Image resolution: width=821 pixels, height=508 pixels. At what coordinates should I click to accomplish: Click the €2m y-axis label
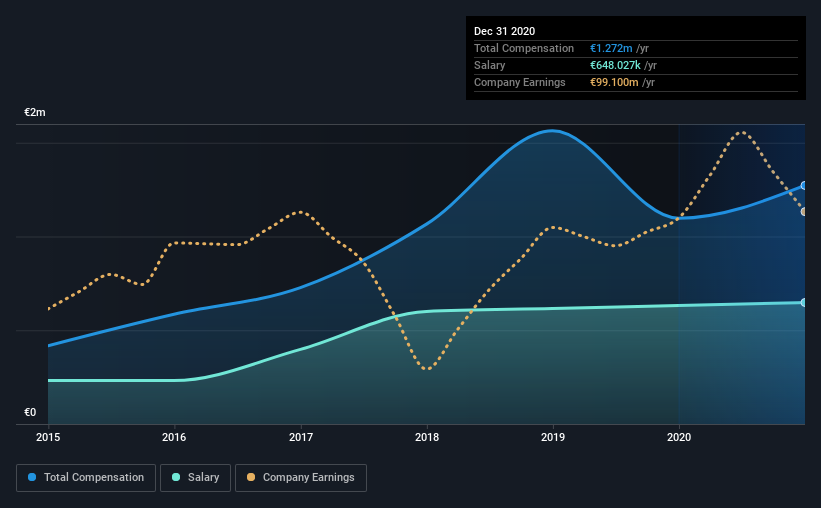pos(35,113)
